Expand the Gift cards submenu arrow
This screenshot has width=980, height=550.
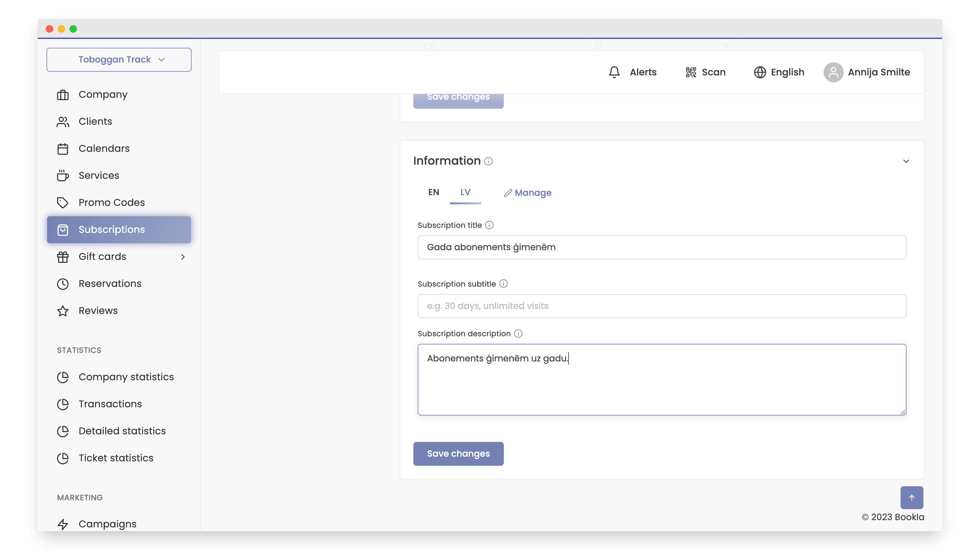(x=183, y=257)
